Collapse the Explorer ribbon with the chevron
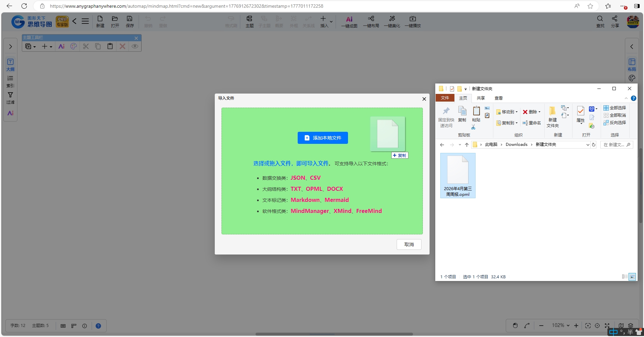This screenshot has height=337, width=644. tap(626, 98)
